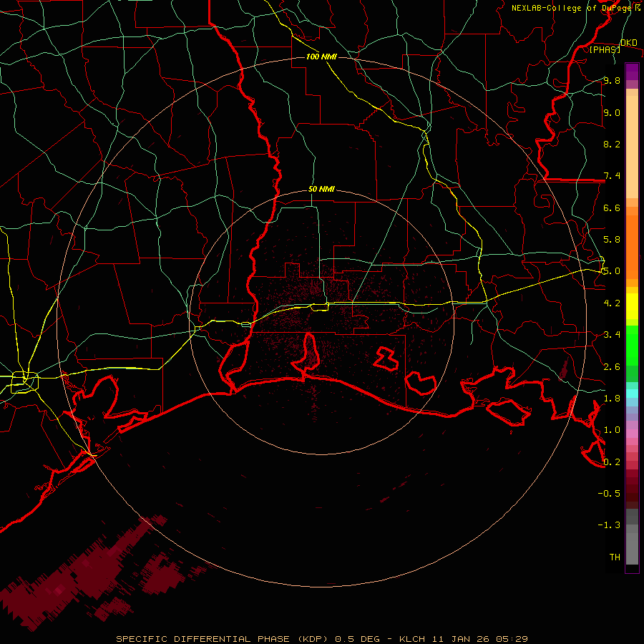Click the 9.0 value on color scale
644x644 pixels.
pyautogui.click(x=612, y=112)
